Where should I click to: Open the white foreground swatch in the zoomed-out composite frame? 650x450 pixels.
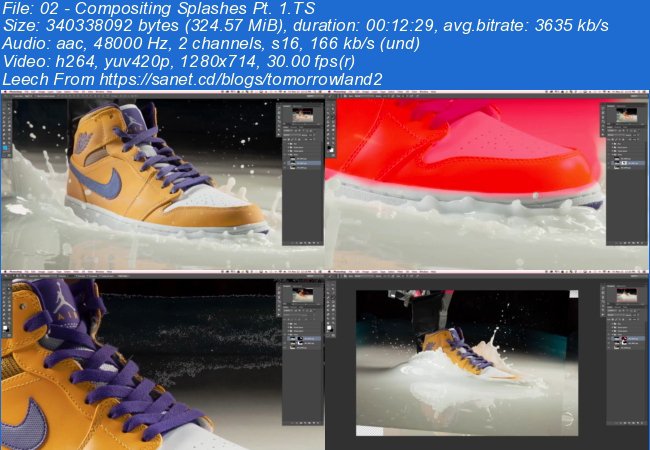pos(330,328)
